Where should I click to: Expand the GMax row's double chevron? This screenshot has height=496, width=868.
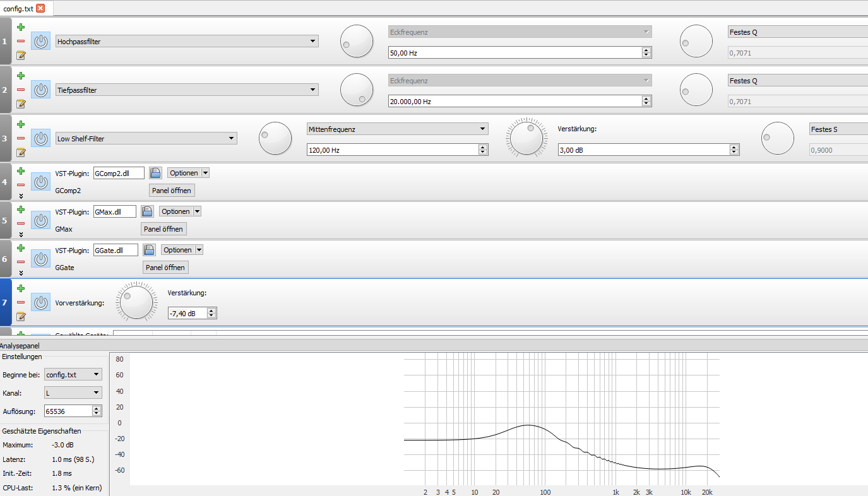[x=21, y=234]
